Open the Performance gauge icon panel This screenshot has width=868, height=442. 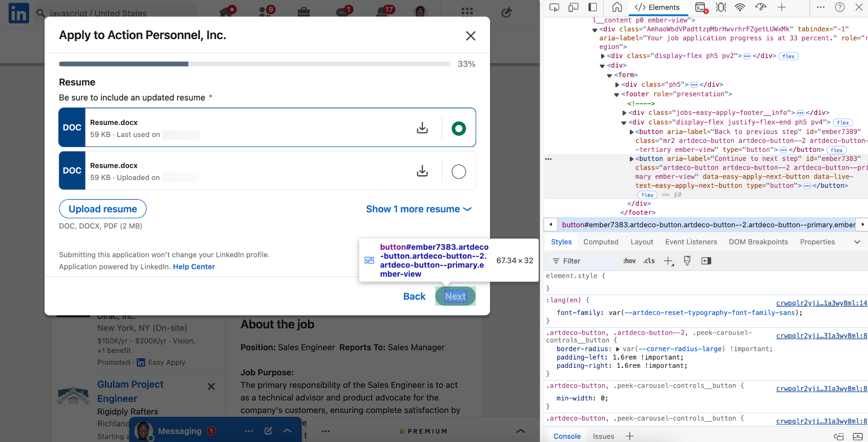[x=761, y=7]
